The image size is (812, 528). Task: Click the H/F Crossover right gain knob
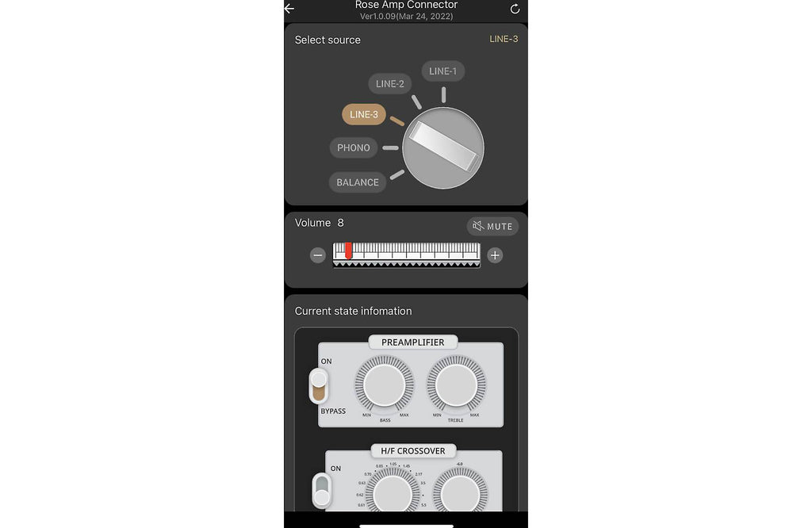tap(460, 493)
